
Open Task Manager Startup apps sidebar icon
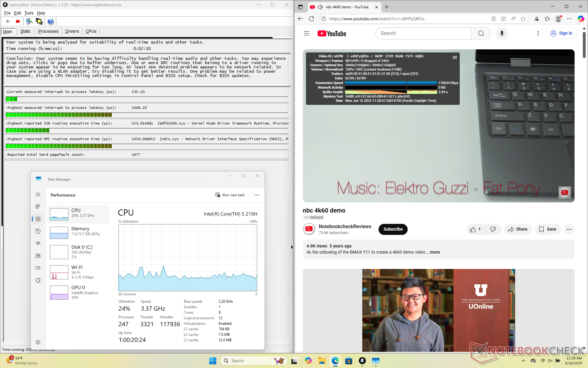coord(38,243)
